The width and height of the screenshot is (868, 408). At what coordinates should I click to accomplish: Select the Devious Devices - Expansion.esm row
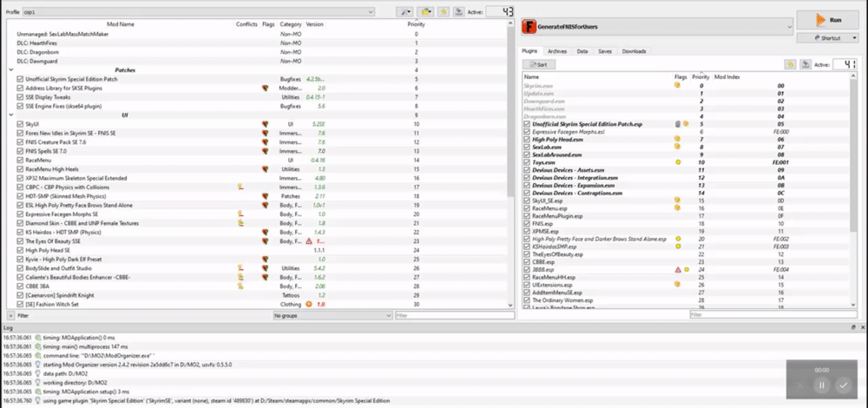pos(687,186)
